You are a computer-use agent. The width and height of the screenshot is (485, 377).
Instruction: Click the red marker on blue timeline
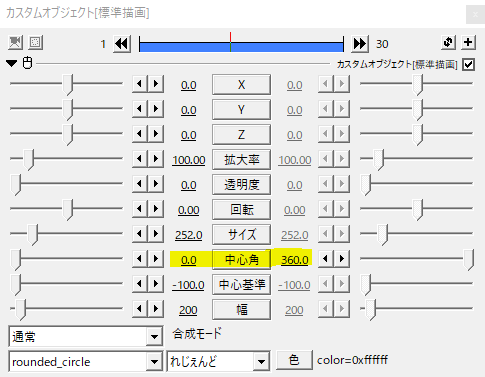tap(230, 42)
